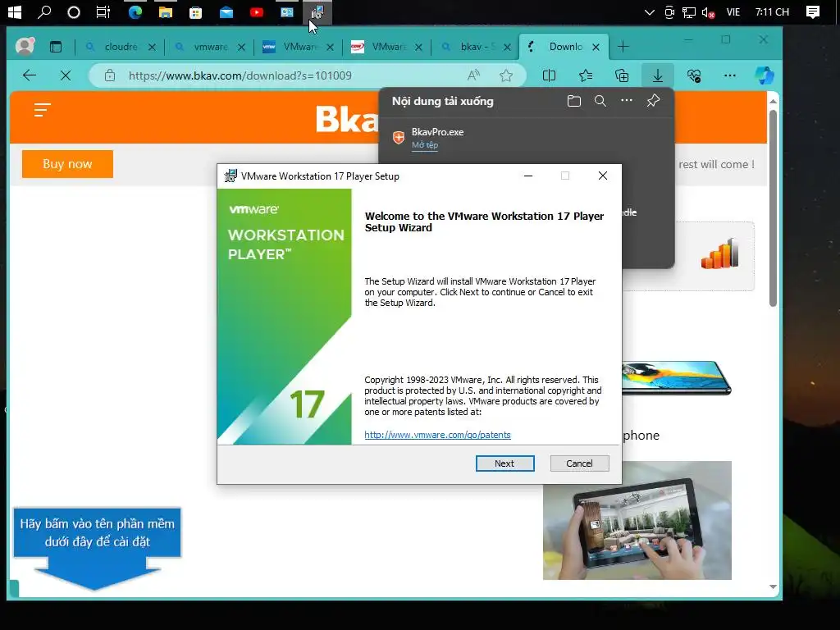The height and width of the screenshot is (630, 840).
Task: Open Edge Favorites toolbar icon
Action: click(x=586, y=75)
